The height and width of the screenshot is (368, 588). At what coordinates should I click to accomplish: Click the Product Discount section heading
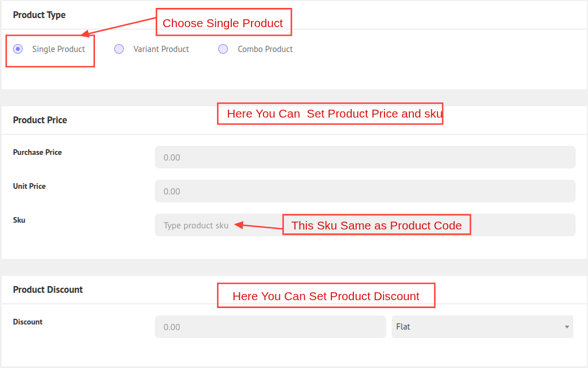48,289
